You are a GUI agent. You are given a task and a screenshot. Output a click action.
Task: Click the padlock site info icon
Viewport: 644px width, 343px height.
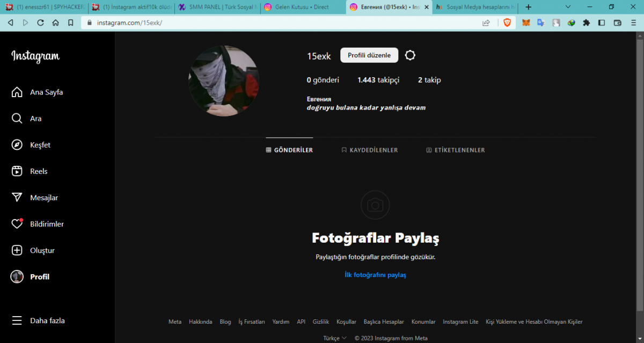(90, 23)
